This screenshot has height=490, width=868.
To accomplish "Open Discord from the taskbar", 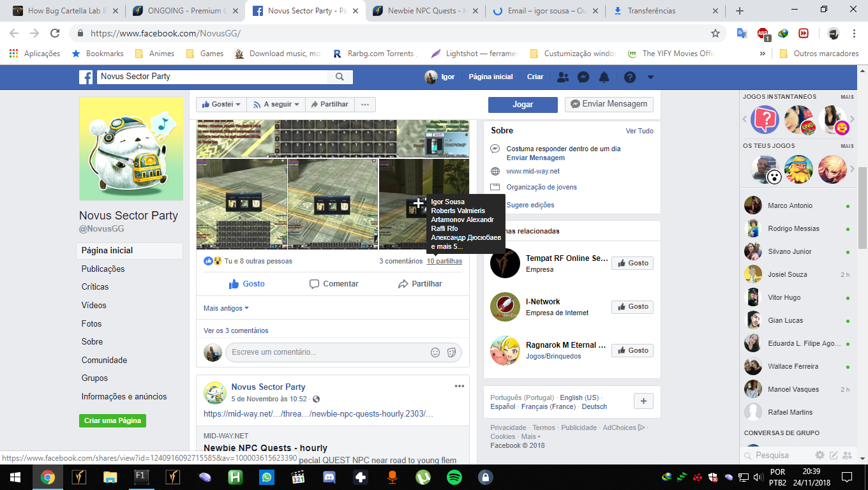I will (x=329, y=477).
